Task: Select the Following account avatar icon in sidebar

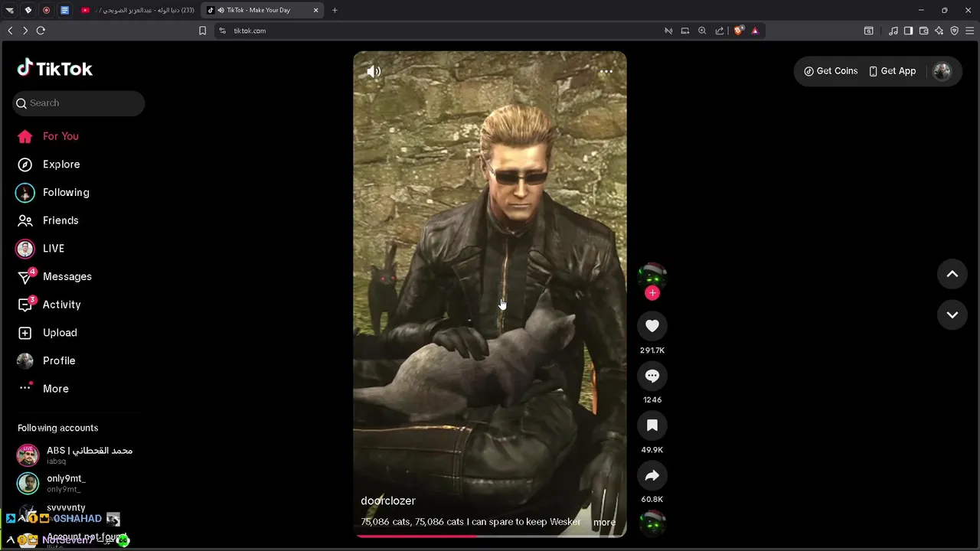Action: (x=25, y=193)
